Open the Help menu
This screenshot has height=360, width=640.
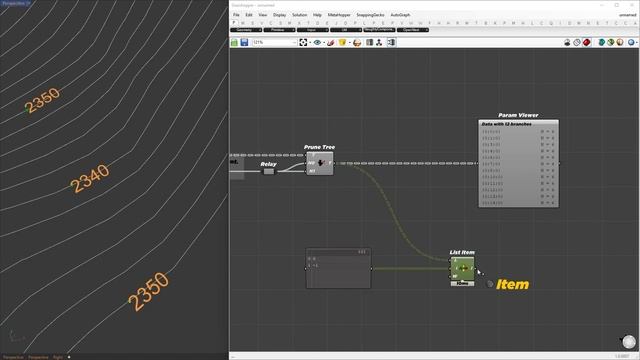317,15
